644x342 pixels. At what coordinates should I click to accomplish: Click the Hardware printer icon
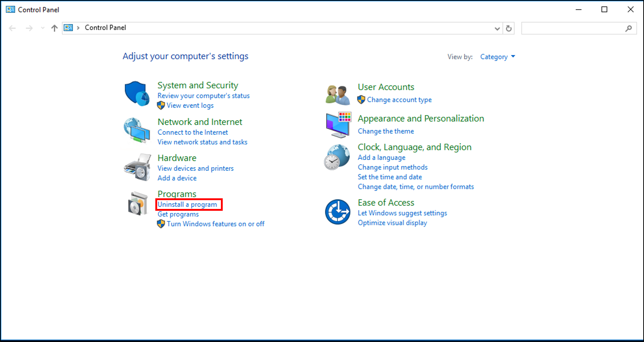click(137, 167)
